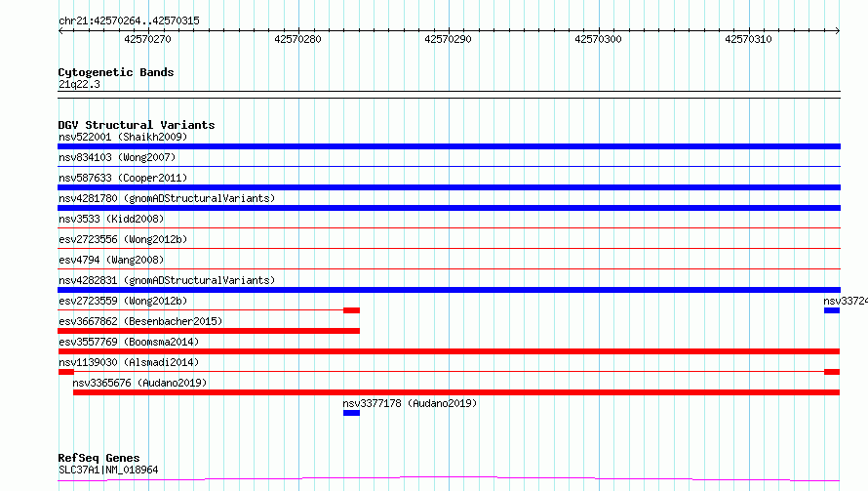Open SLC37A1|NM_018964 gene label
Screen dimensions: 868x491
point(108,470)
